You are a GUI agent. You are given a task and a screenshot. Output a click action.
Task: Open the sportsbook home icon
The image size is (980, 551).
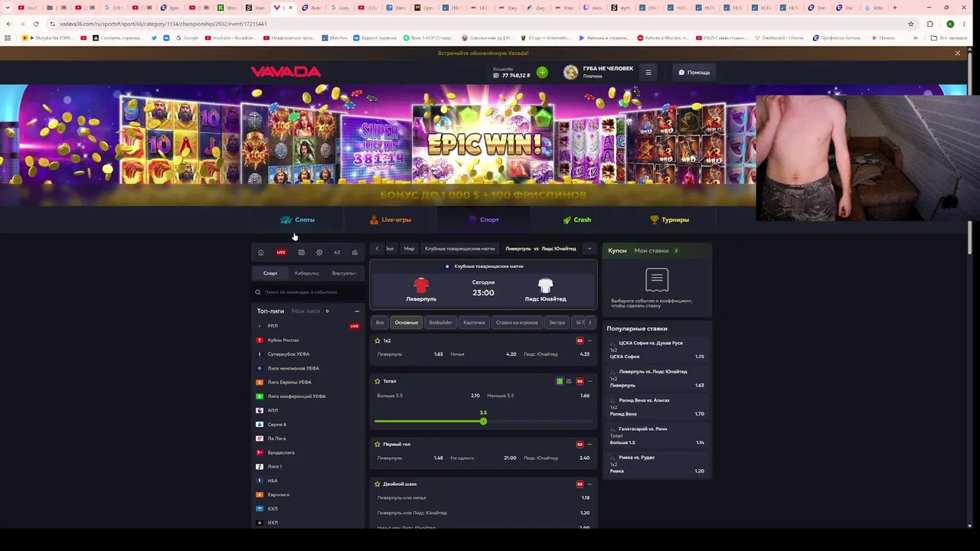260,253
